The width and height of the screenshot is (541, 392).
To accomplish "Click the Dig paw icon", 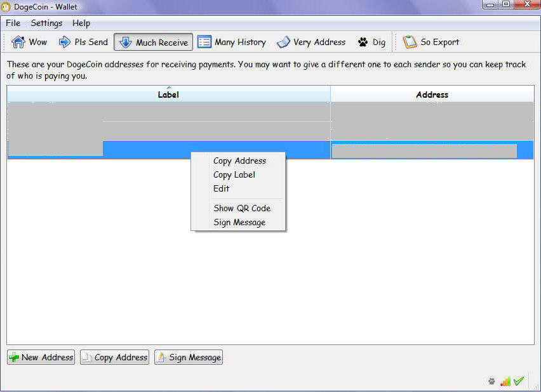I will (363, 42).
